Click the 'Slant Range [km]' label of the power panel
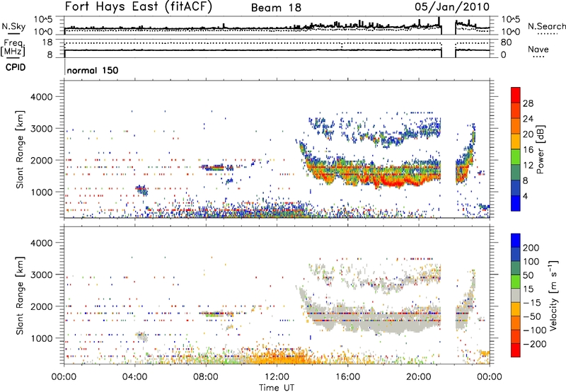The width and height of the screenshot is (566, 392). coord(20,149)
